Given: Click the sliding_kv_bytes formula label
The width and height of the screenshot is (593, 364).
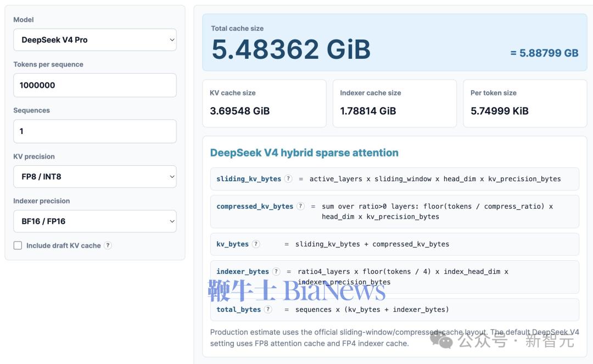Looking at the screenshot, I should [249, 179].
